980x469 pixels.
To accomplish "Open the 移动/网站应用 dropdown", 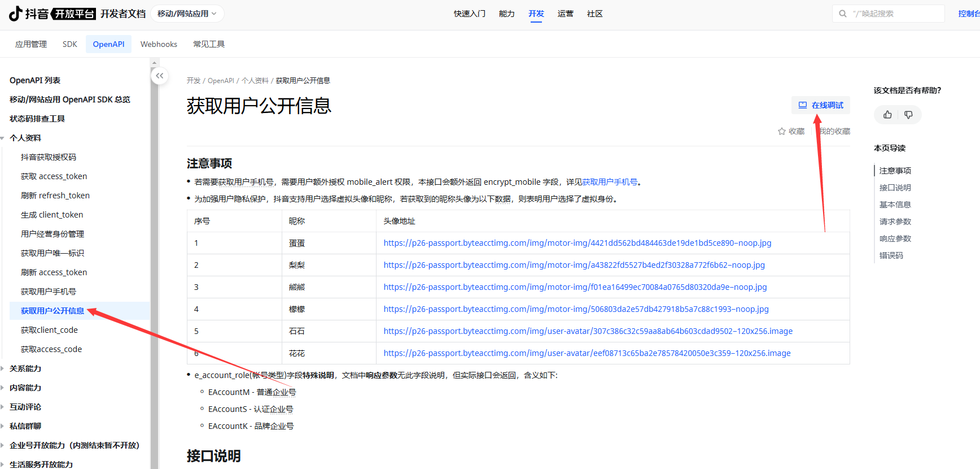I will (x=187, y=14).
